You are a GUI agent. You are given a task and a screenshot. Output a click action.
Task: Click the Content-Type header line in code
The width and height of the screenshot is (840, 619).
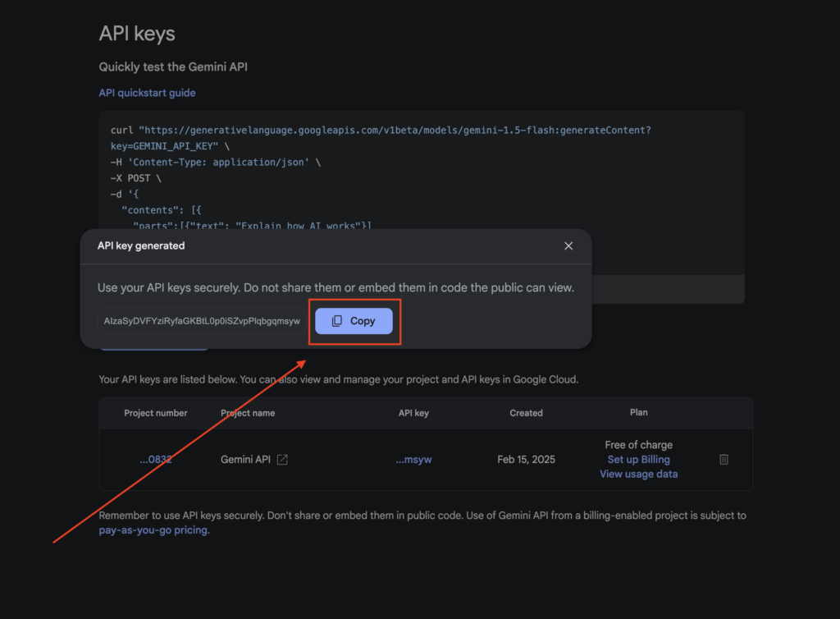point(216,163)
